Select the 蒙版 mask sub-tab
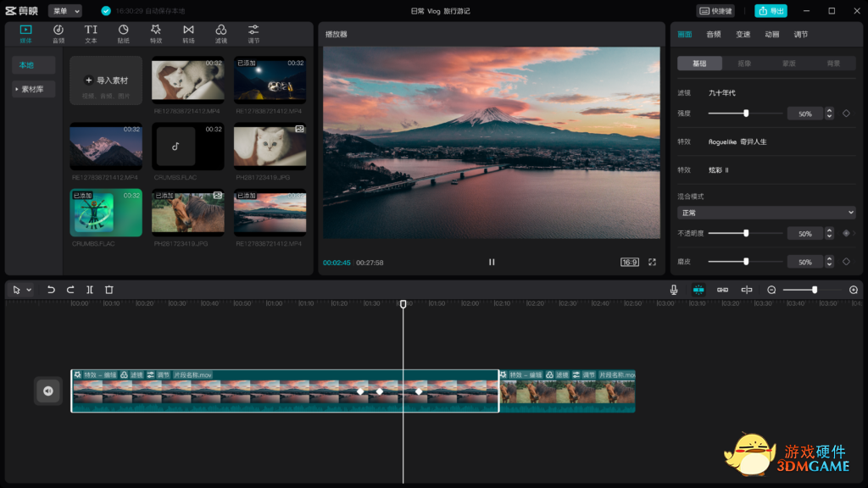 point(789,63)
